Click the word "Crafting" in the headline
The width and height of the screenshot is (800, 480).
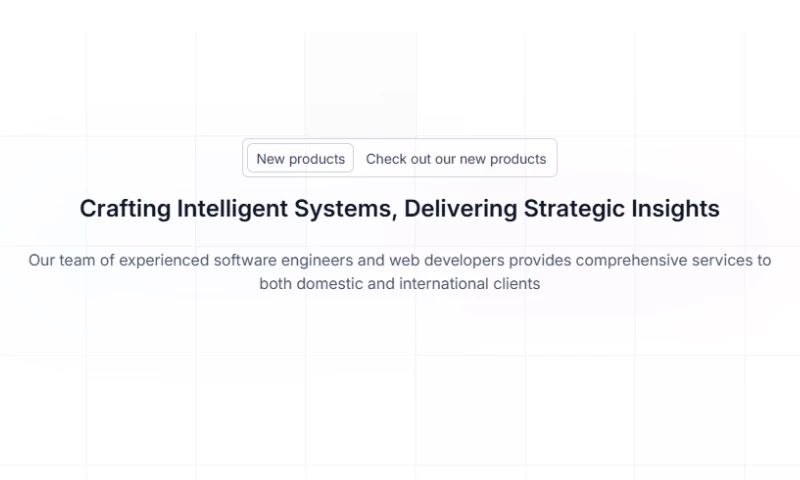pyautogui.click(x=125, y=208)
